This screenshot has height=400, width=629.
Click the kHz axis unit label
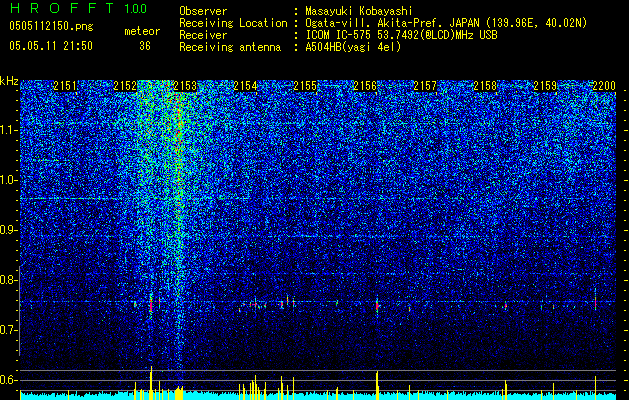coord(9,81)
